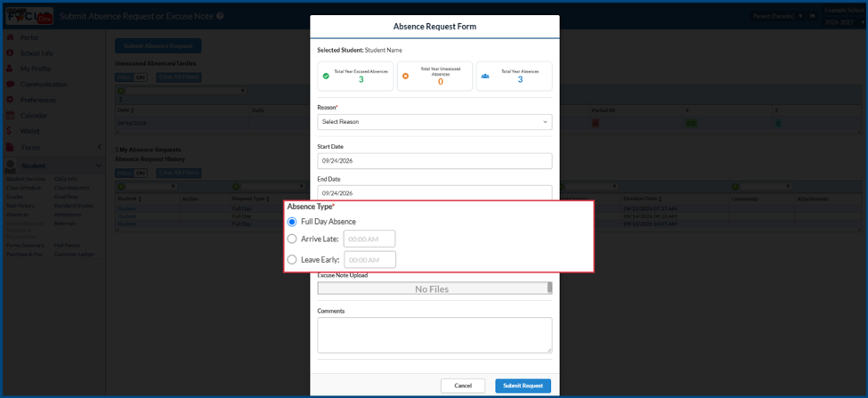
Task: Open Class Schedule in sidebar submenu
Action: (23, 188)
